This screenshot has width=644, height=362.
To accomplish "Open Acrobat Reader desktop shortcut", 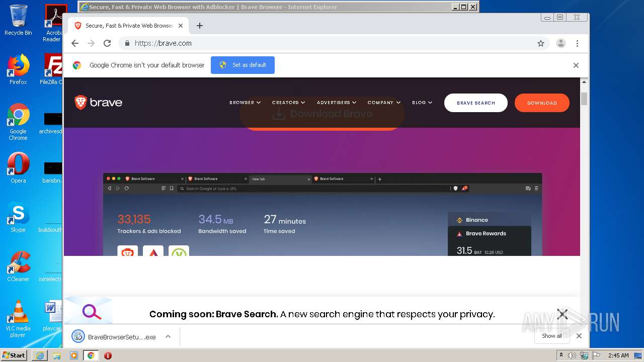I will (x=53, y=23).
